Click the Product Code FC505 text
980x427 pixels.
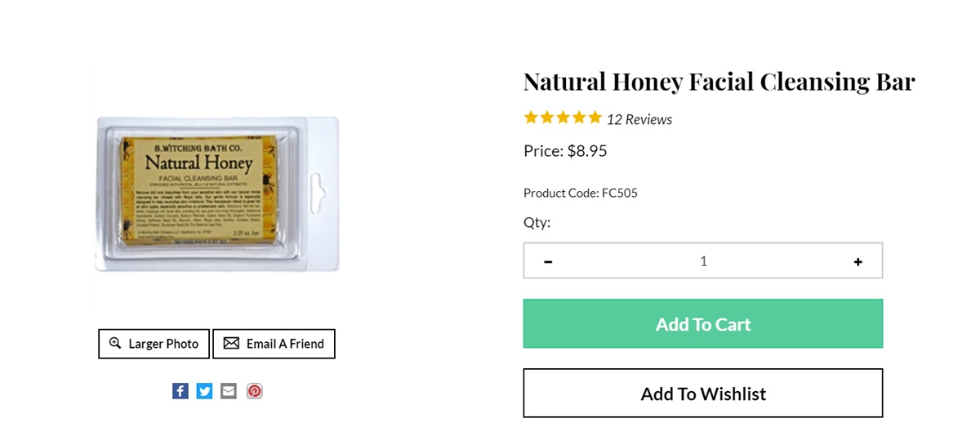tap(581, 193)
